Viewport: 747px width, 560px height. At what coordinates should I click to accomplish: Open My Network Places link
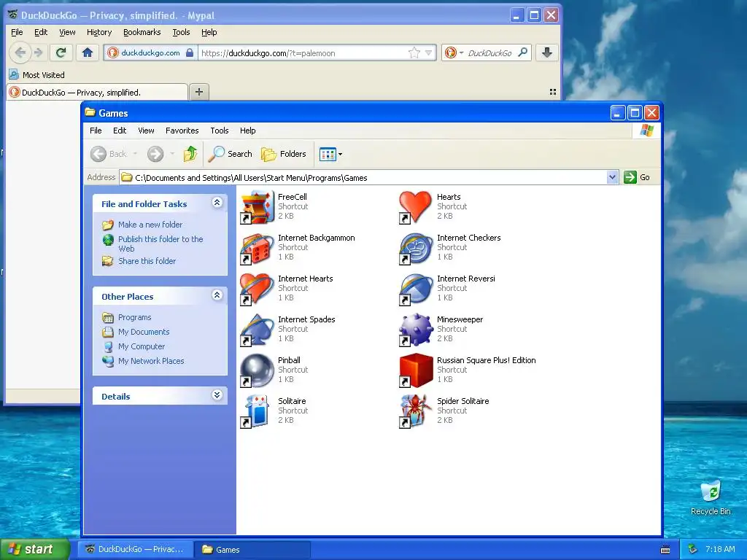click(151, 361)
